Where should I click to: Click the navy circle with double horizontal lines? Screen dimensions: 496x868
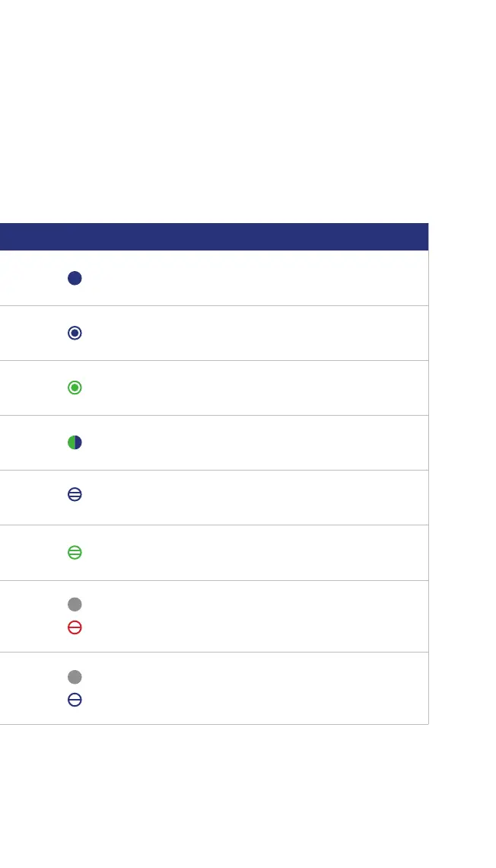coord(75,494)
